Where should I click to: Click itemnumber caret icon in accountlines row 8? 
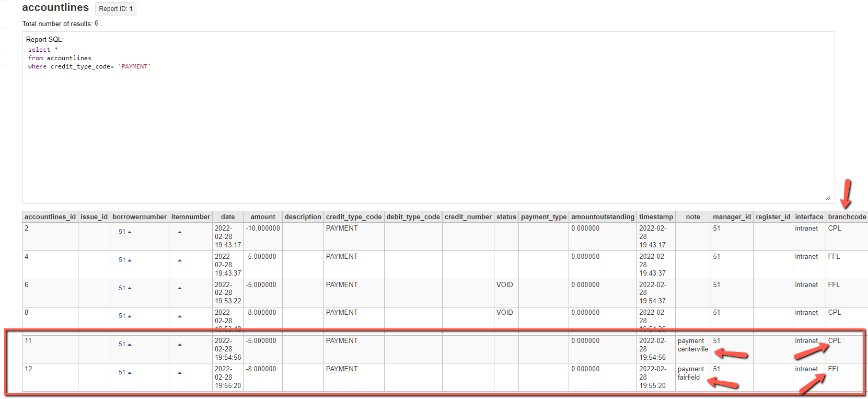(x=180, y=316)
